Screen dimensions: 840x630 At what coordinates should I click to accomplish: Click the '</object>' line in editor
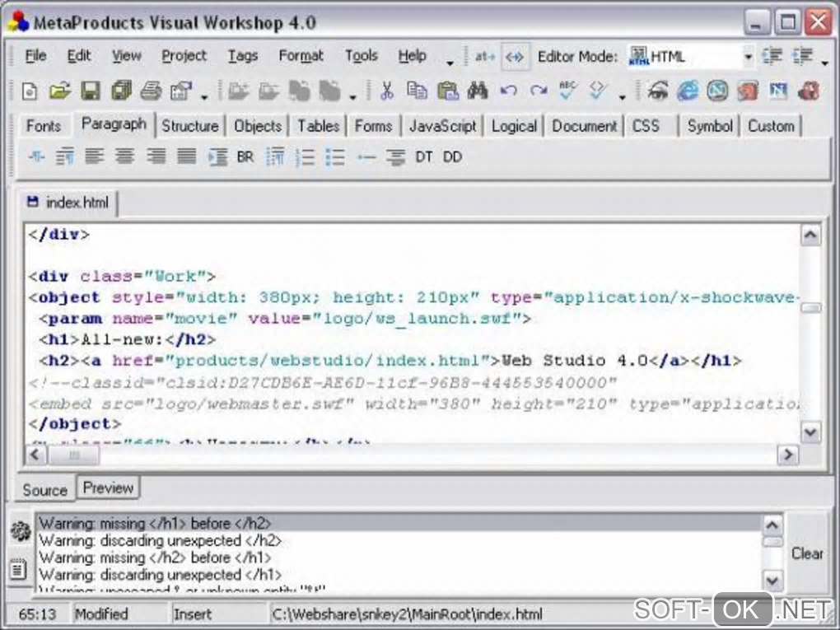tap(74, 424)
